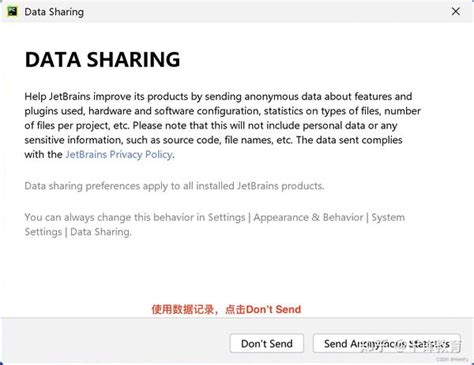The height and width of the screenshot is (365, 474).
Task: Close the Data Sharing dialog
Action: point(456,11)
